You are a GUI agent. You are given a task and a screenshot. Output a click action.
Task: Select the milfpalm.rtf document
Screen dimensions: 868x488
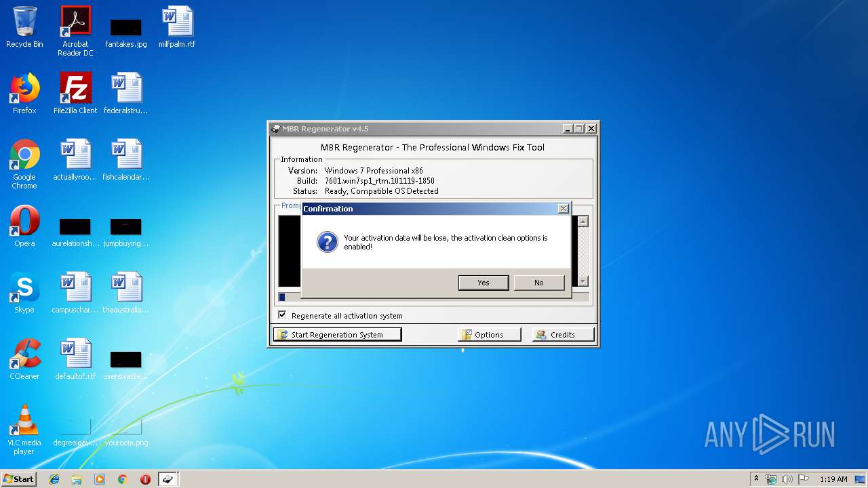(x=177, y=27)
